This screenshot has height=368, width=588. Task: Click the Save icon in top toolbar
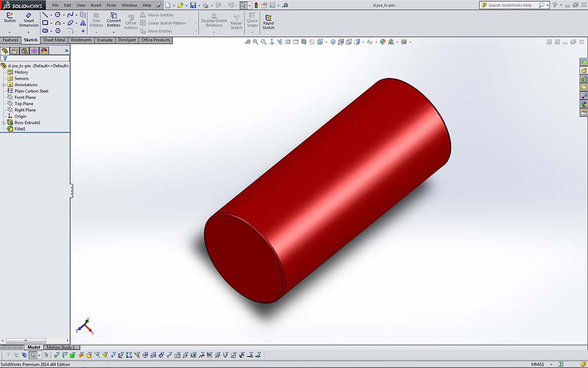point(193,5)
